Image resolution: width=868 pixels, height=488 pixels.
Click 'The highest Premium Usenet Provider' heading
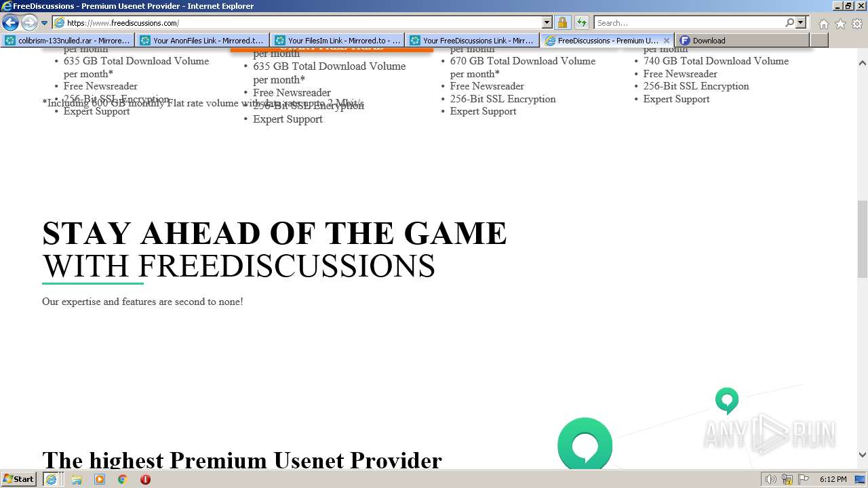click(x=242, y=460)
